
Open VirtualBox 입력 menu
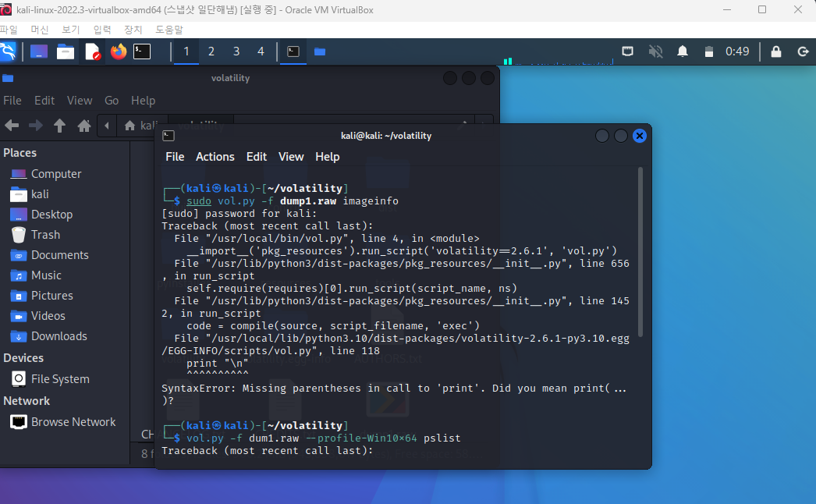pos(102,30)
